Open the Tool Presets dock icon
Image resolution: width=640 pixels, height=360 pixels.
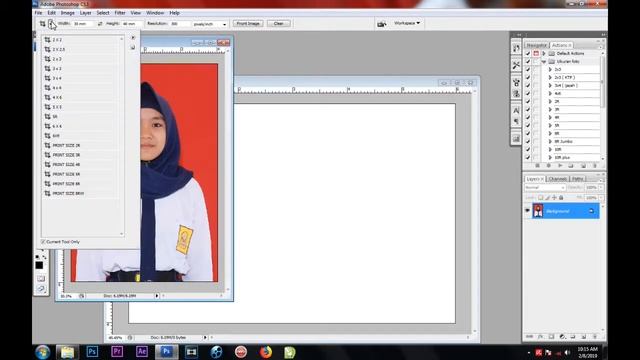[516, 65]
